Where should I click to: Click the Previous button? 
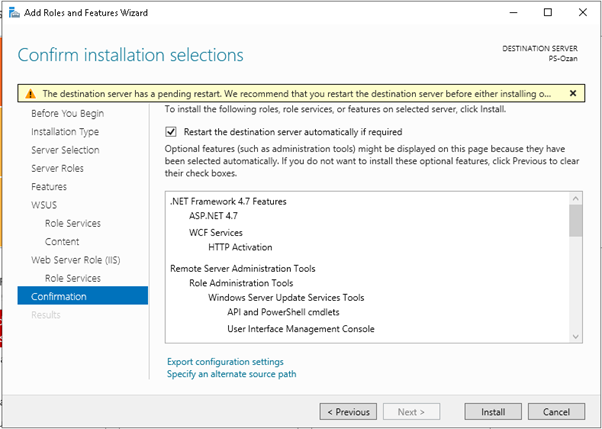click(x=351, y=411)
